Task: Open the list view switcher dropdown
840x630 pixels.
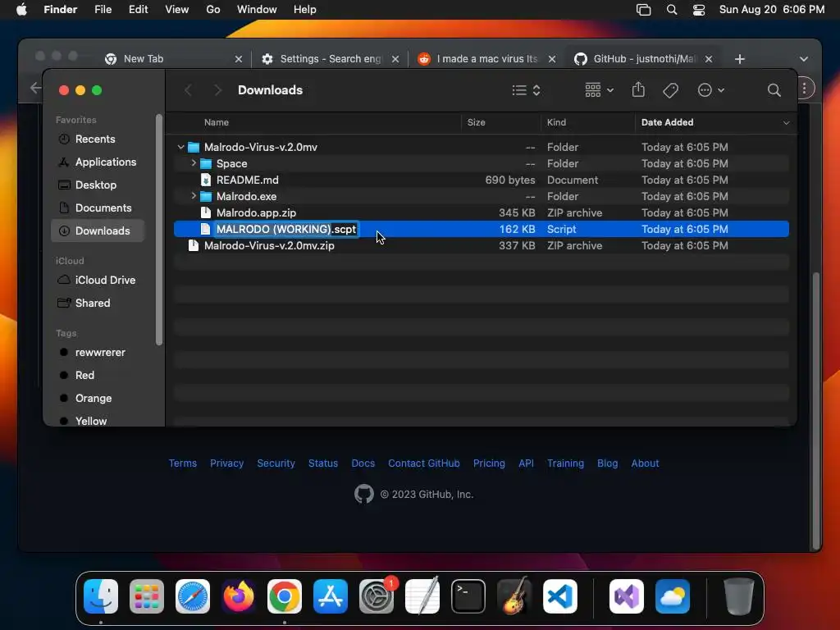Action: tap(526, 90)
